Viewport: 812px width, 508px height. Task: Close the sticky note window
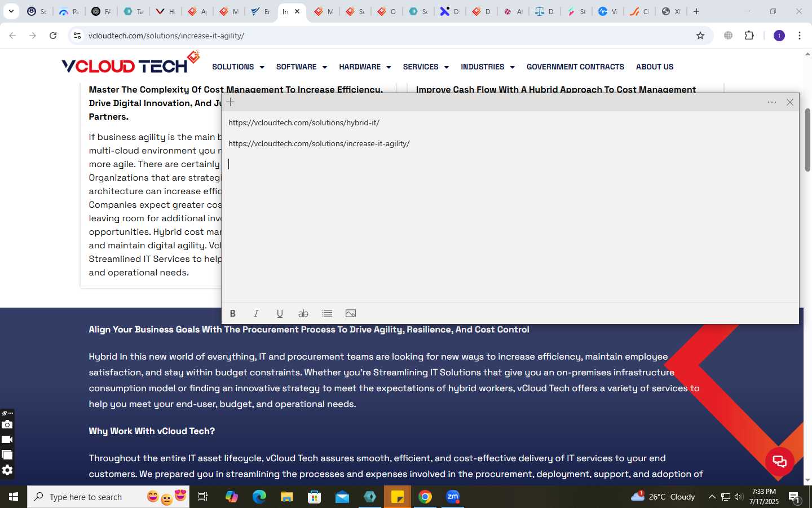point(790,102)
